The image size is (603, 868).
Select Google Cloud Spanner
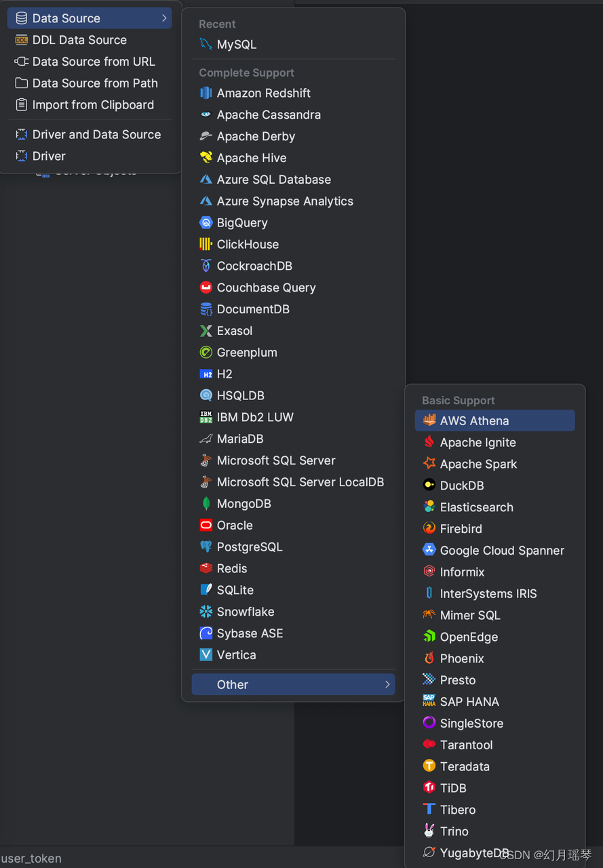coord(494,550)
